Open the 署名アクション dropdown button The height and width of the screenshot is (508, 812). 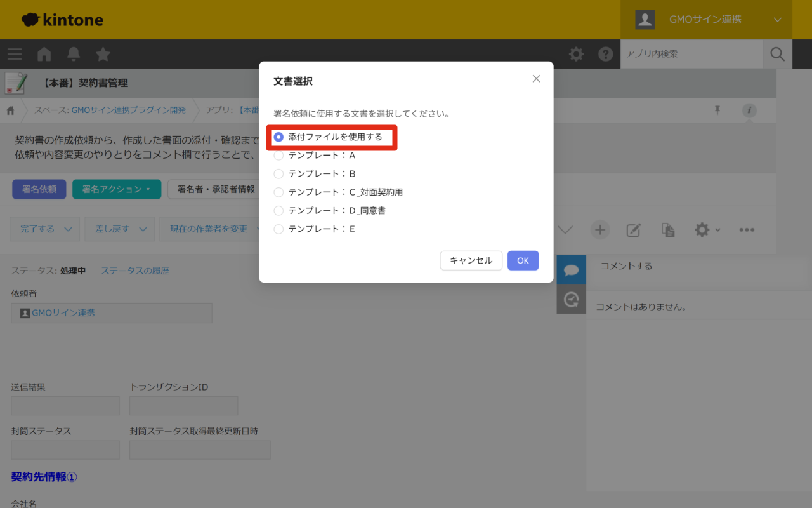(117, 189)
